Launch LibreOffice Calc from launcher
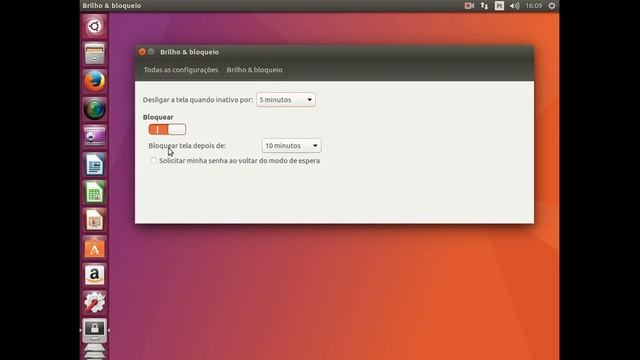 [94, 192]
